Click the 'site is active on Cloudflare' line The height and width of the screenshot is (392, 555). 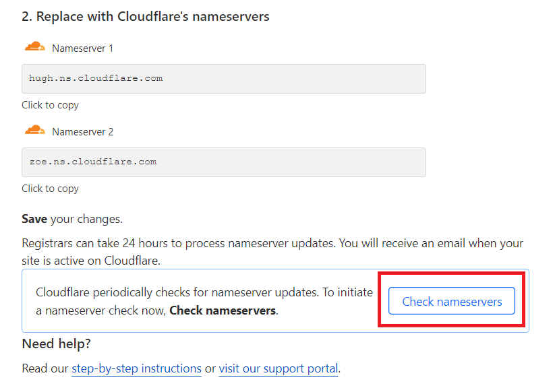pyautogui.click(x=90, y=260)
